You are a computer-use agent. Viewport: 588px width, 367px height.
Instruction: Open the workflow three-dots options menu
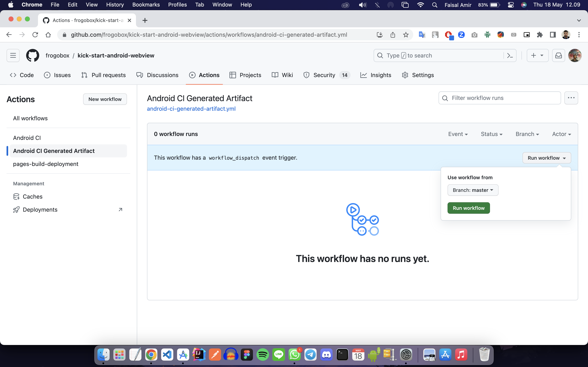(571, 98)
